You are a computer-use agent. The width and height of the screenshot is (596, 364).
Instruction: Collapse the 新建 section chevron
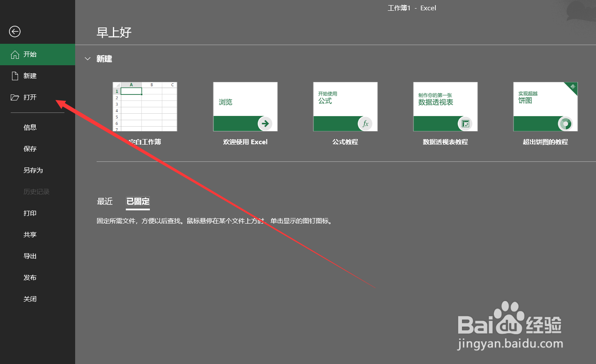(x=88, y=59)
